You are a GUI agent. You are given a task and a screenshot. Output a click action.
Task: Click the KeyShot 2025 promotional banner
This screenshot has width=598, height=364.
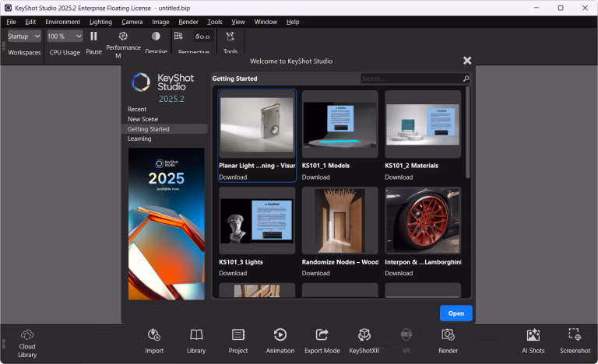(x=167, y=224)
